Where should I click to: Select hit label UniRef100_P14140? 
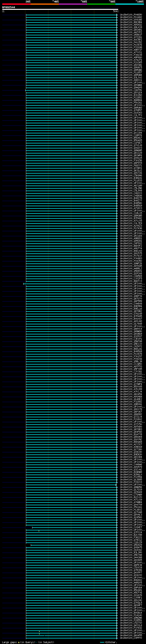(131, 615)
